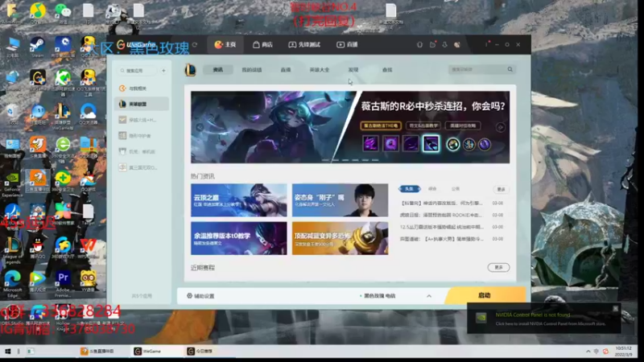Open the download manager arrow icon

pyautogui.click(x=444, y=44)
